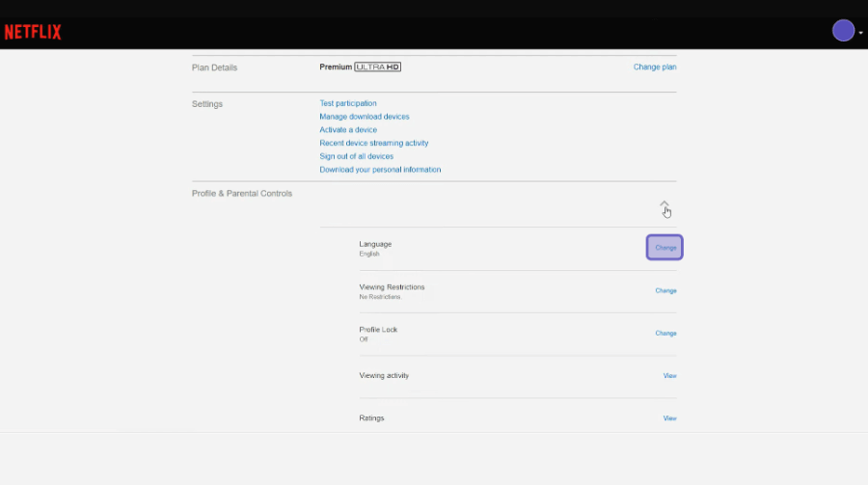
Task: Click the Settings heading
Action: [207, 104]
